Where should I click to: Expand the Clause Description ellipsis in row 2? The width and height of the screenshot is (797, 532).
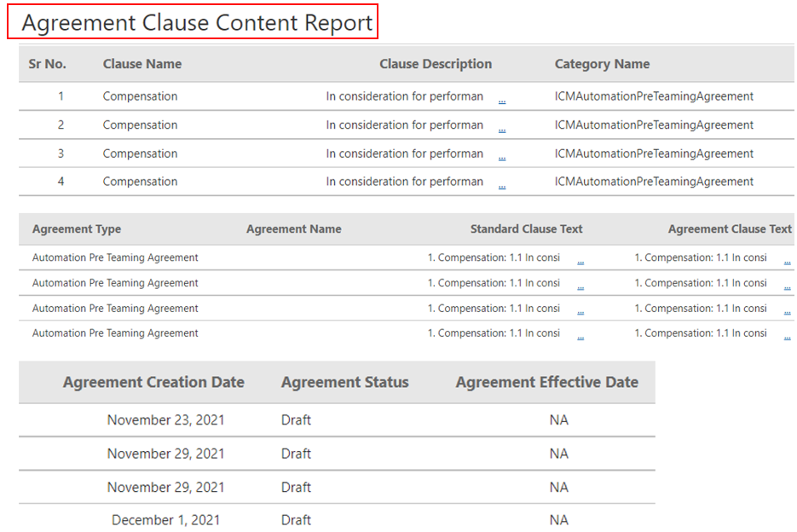[502, 129]
